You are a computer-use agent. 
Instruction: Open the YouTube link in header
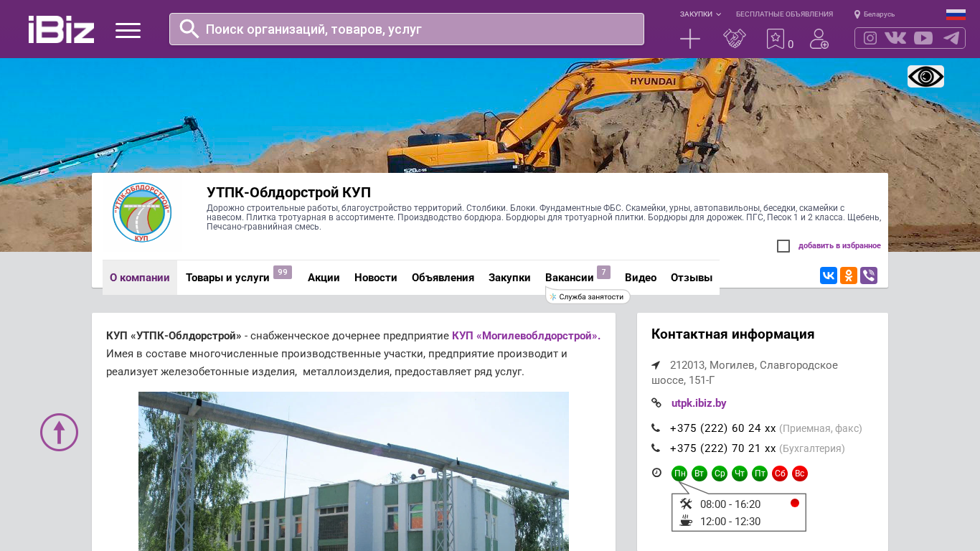[x=923, y=38]
